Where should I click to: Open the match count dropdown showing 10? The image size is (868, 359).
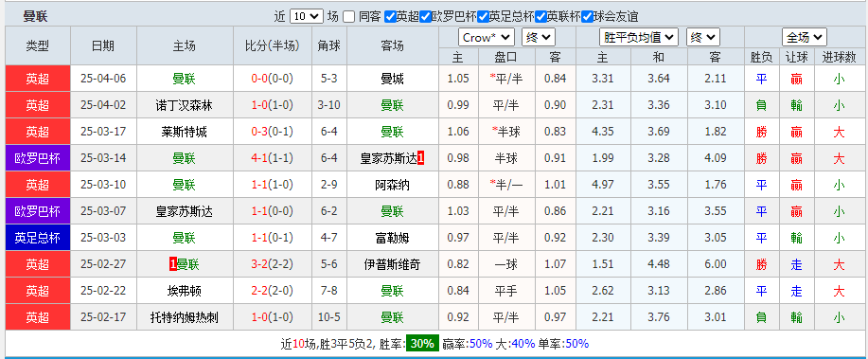(x=306, y=17)
